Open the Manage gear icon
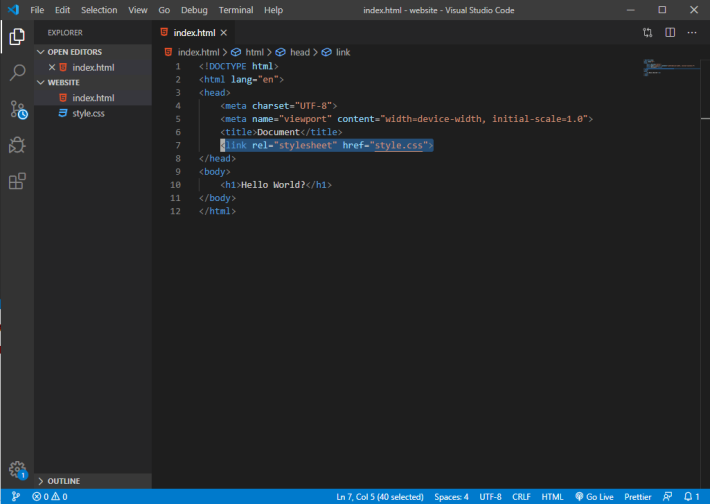The height and width of the screenshot is (504, 710). point(18,470)
